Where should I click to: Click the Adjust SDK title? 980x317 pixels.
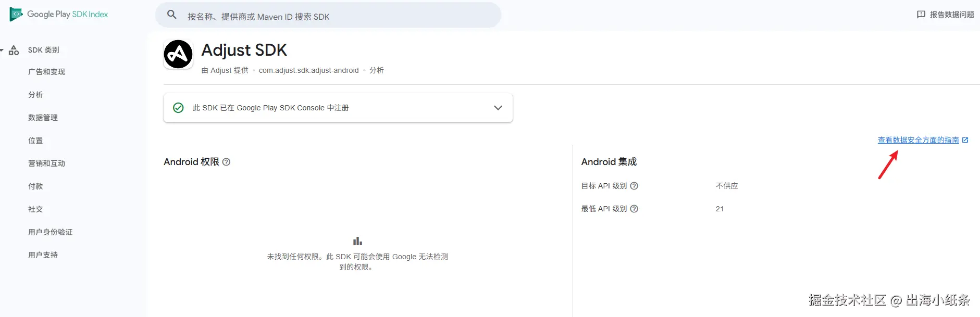[244, 50]
